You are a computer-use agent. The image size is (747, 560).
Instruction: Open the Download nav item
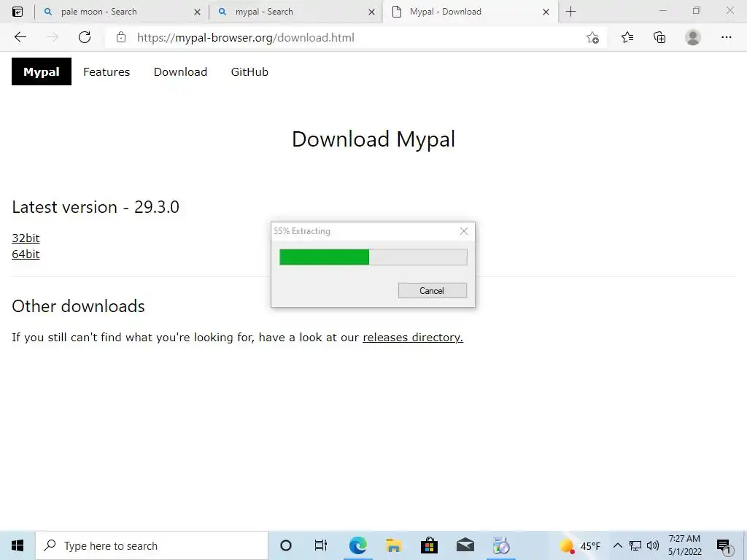coord(181,72)
